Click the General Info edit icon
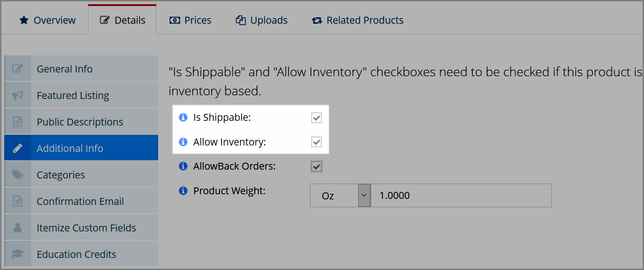This screenshot has height=270, width=644. [18, 69]
